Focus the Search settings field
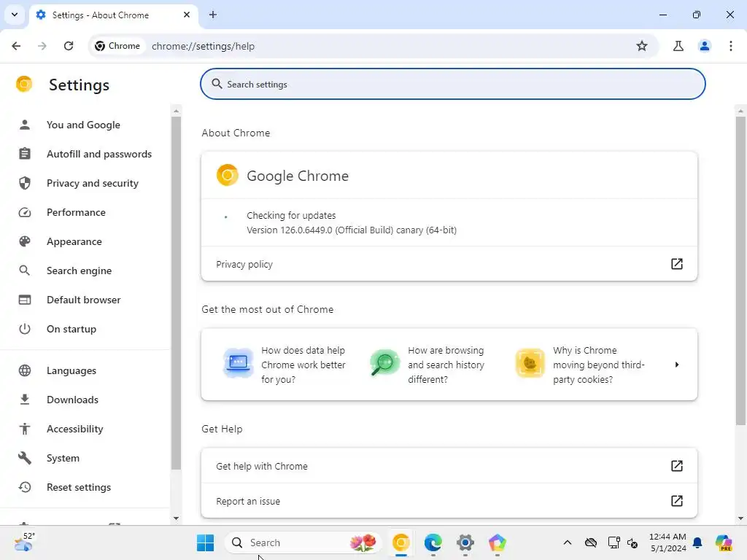The image size is (747, 560). coord(452,85)
